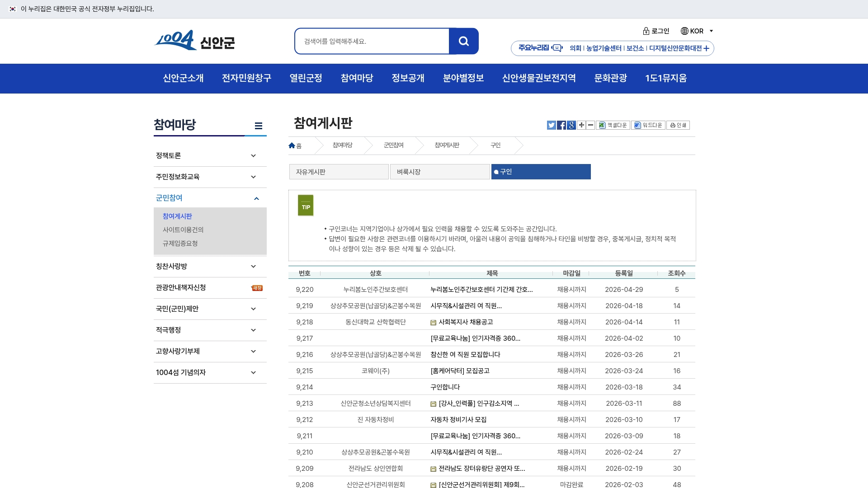Open the 신안생물권보전지역 main menu
The image size is (868, 488).
tap(539, 78)
